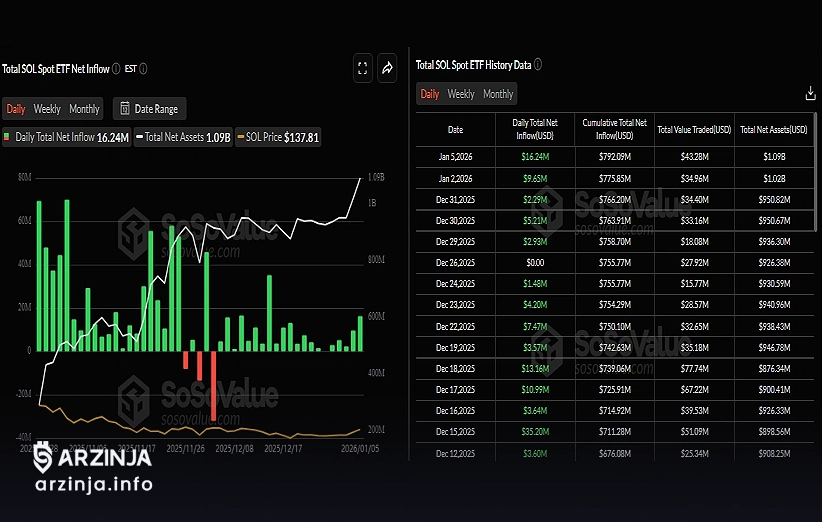This screenshot has width=822, height=522.
Task: Show Monthly history data in table
Action: pos(498,94)
